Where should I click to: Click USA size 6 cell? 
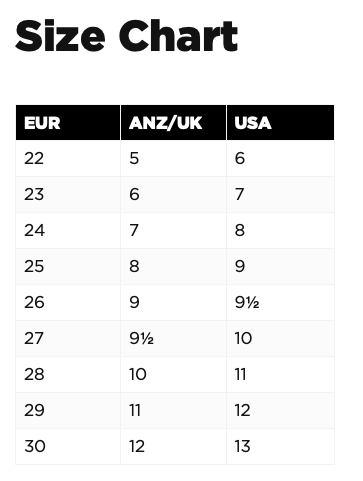(280, 158)
